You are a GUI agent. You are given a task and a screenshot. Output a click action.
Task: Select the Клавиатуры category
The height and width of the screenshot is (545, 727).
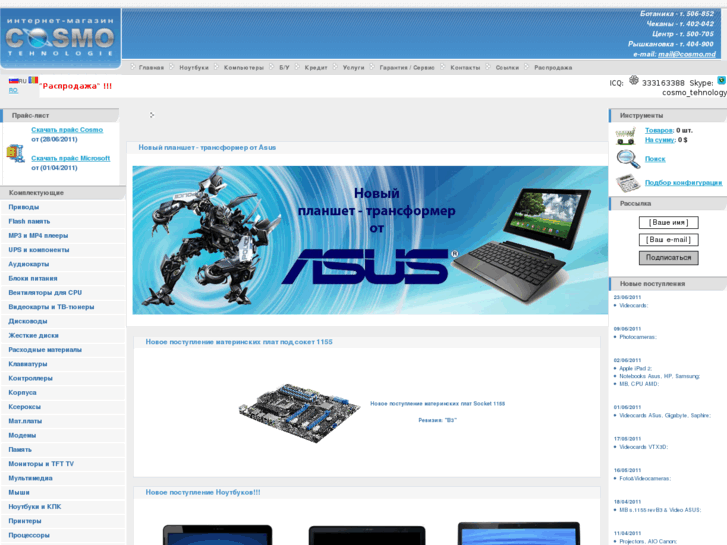tap(28, 364)
